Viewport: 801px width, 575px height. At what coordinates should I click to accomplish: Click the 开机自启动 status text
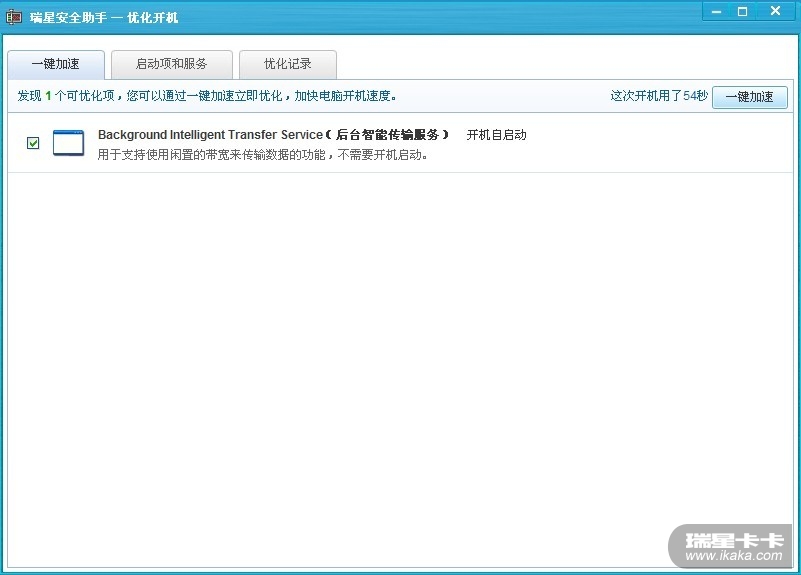pyautogui.click(x=496, y=135)
